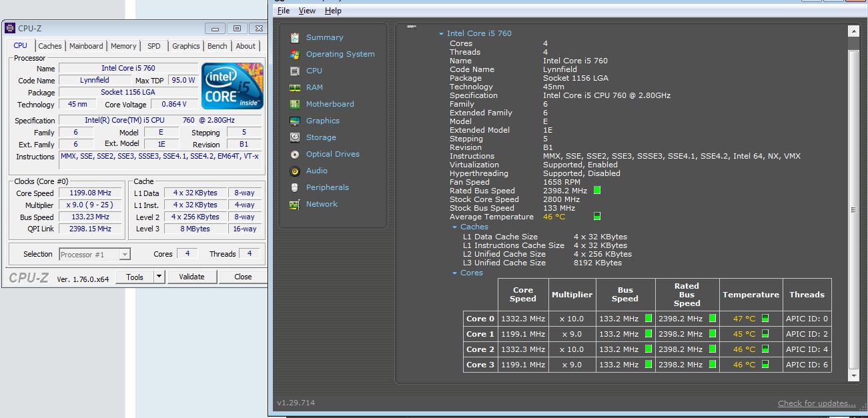Collapse the Intel Core i5 760 tree
Screen dimensions: 868x418
tap(441, 34)
